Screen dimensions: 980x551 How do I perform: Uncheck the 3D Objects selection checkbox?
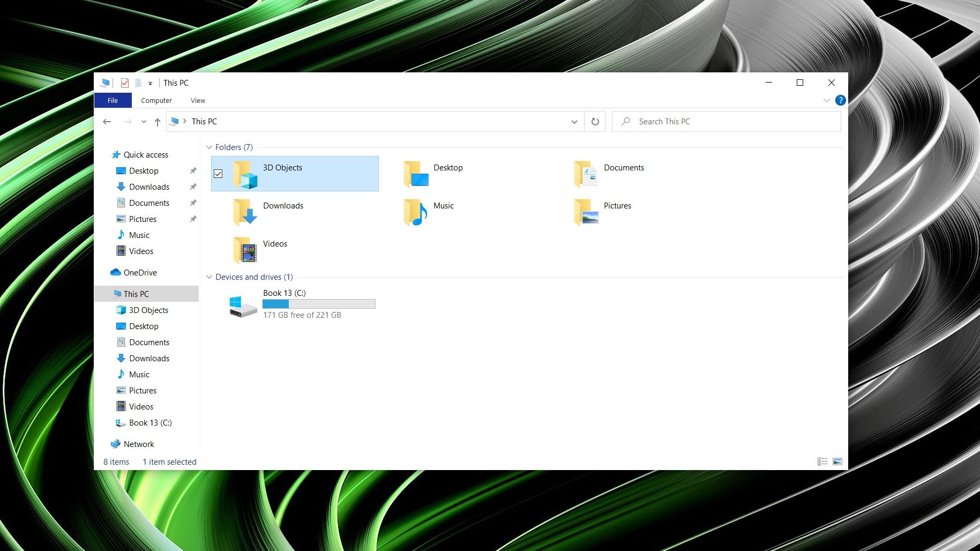(x=218, y=174)
